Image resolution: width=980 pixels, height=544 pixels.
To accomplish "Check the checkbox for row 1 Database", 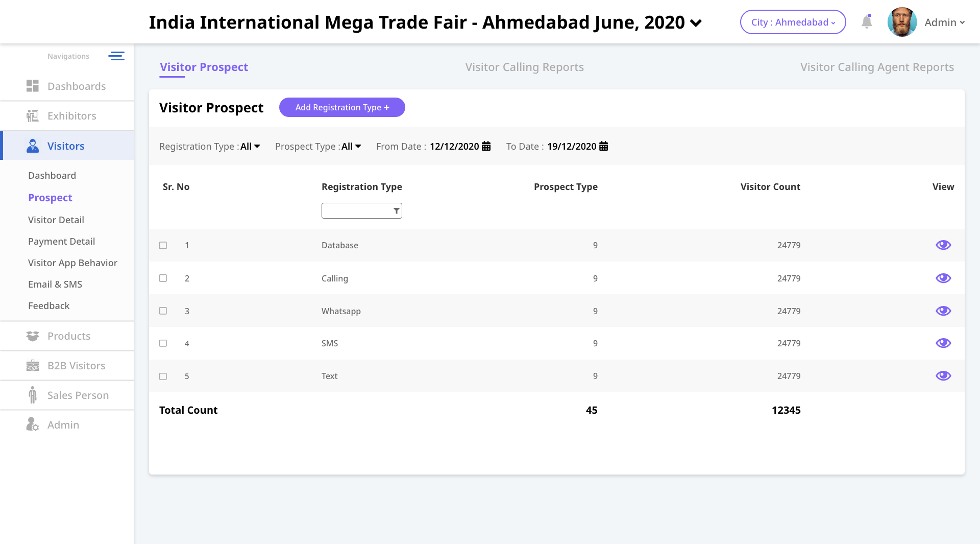I will (163, 246).
